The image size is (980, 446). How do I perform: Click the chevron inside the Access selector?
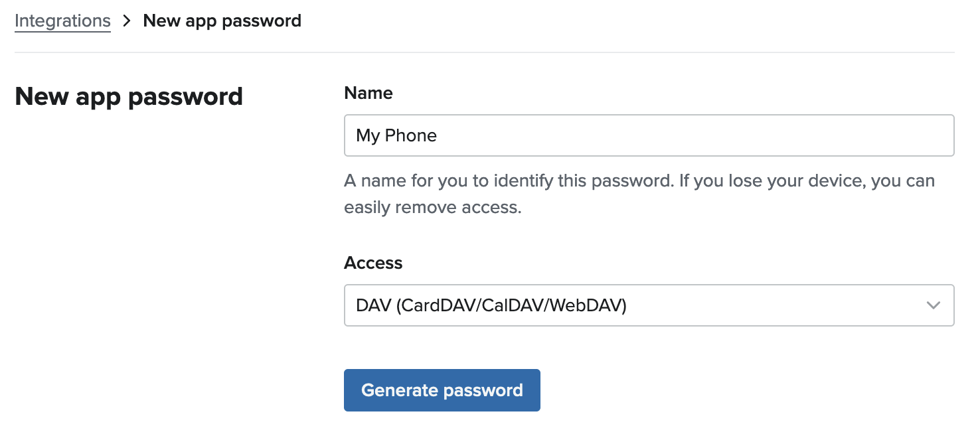tap(933, 305)
